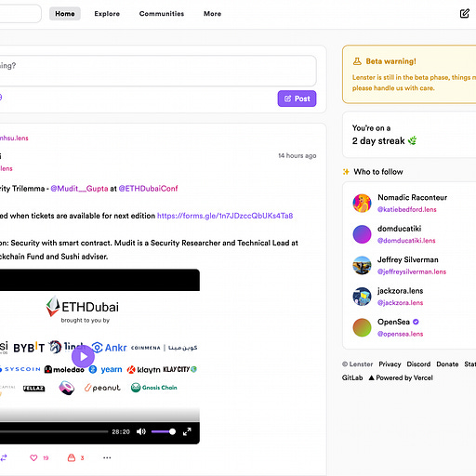Submit with the purple Post button
This screenshot has height=476, width=476.
297,99
